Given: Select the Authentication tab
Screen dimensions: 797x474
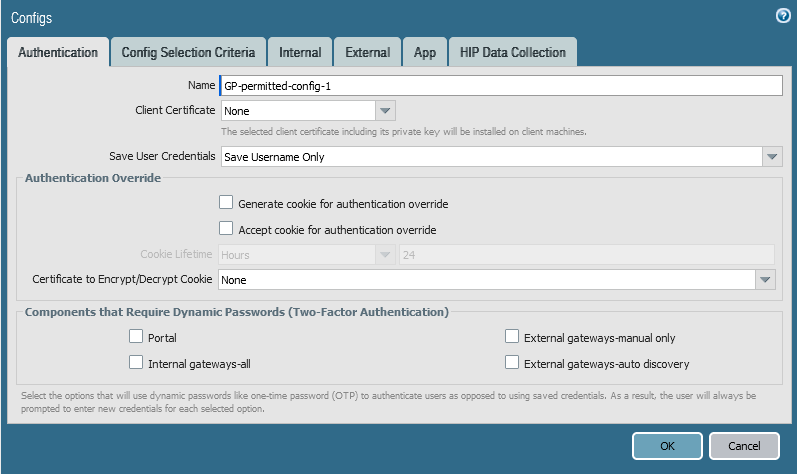Looking at the screenshot, I should 58,52.
